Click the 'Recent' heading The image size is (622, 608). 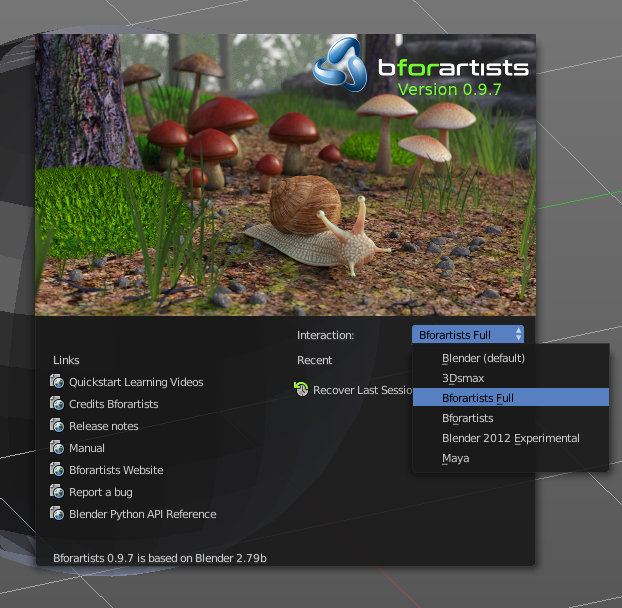315,360
